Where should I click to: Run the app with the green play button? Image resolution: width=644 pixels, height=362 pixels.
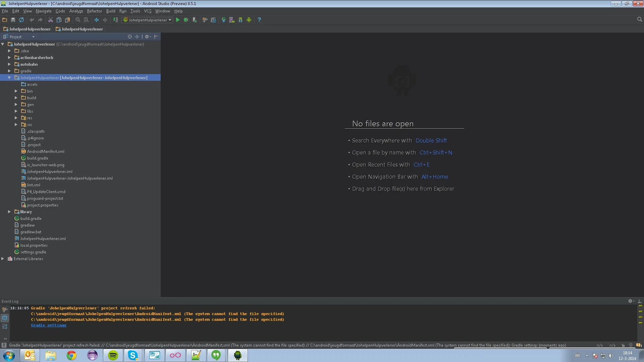click(x=178, y=20)
